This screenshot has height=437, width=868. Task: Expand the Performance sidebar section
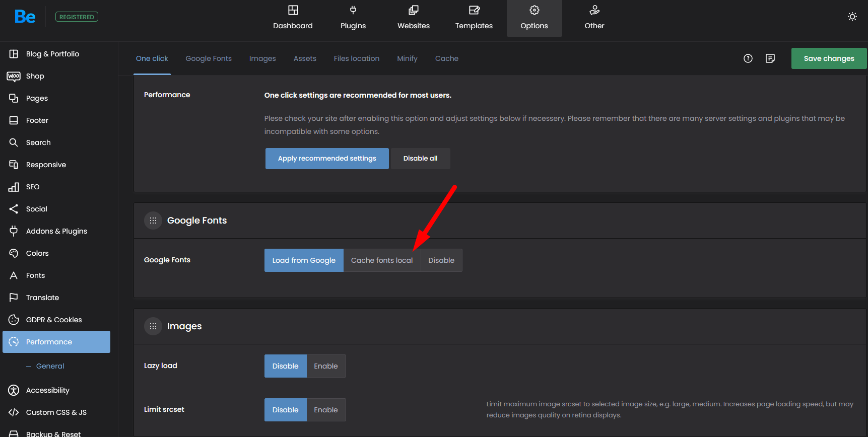click(56, 342)
